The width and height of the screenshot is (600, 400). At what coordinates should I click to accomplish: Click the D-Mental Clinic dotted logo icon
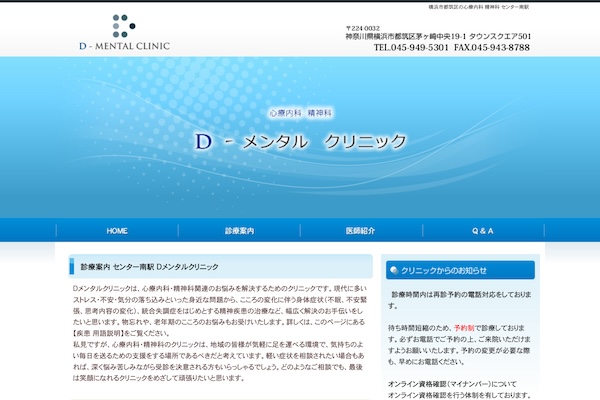point(124,26)
